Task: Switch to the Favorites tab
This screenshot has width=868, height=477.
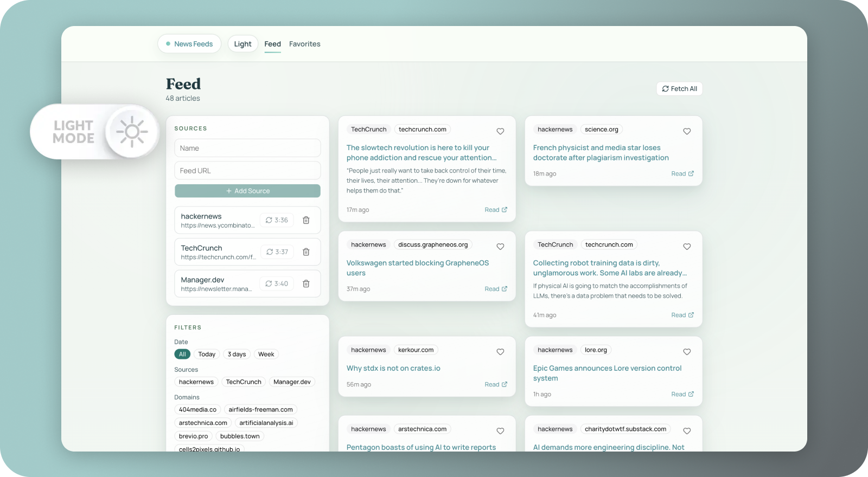Action: click(304, 44)
